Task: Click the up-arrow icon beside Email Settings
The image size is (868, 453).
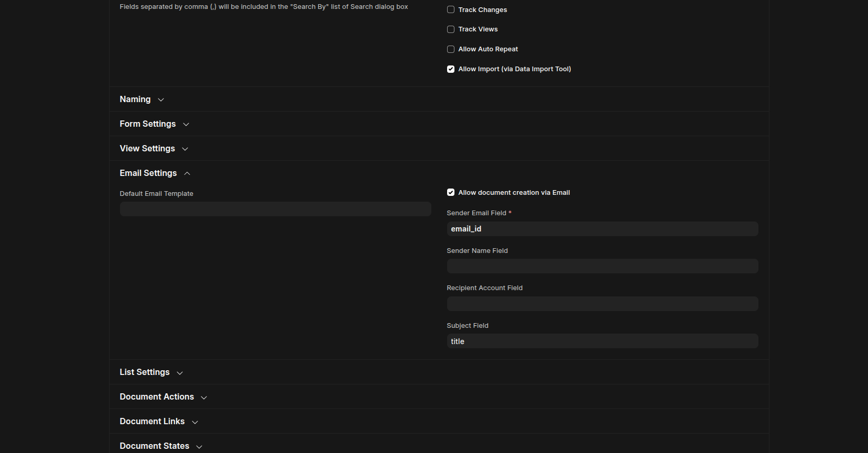Action: [187, 173]
